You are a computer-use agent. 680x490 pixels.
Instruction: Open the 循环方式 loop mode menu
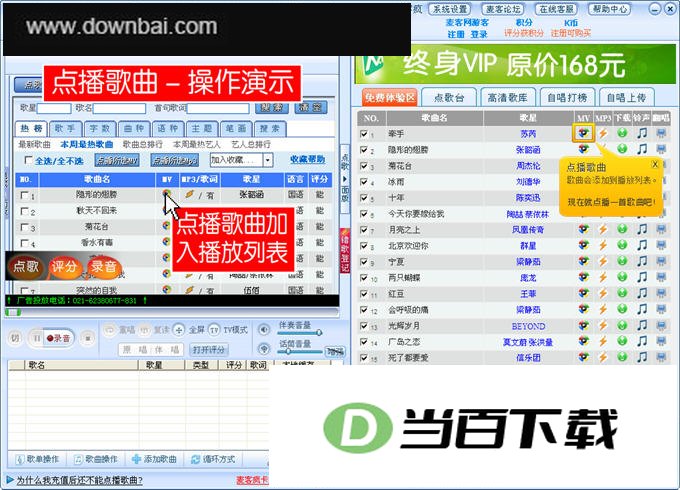pos(213,459)
